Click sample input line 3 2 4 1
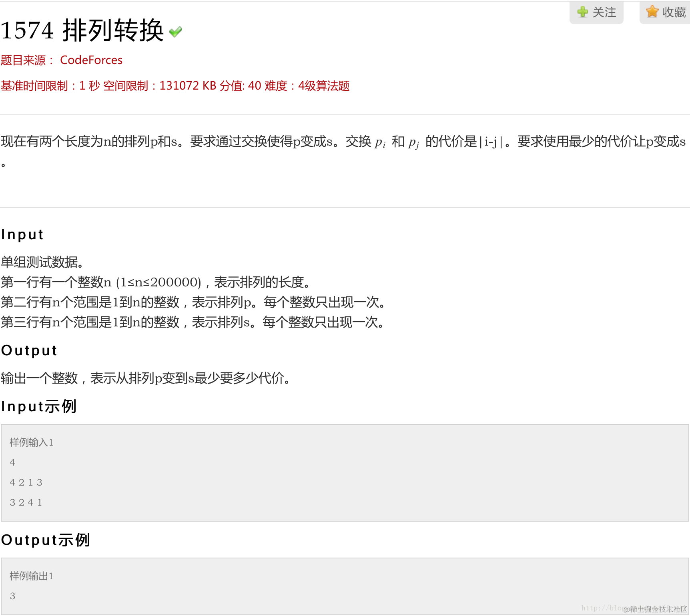 pos(26,502)
